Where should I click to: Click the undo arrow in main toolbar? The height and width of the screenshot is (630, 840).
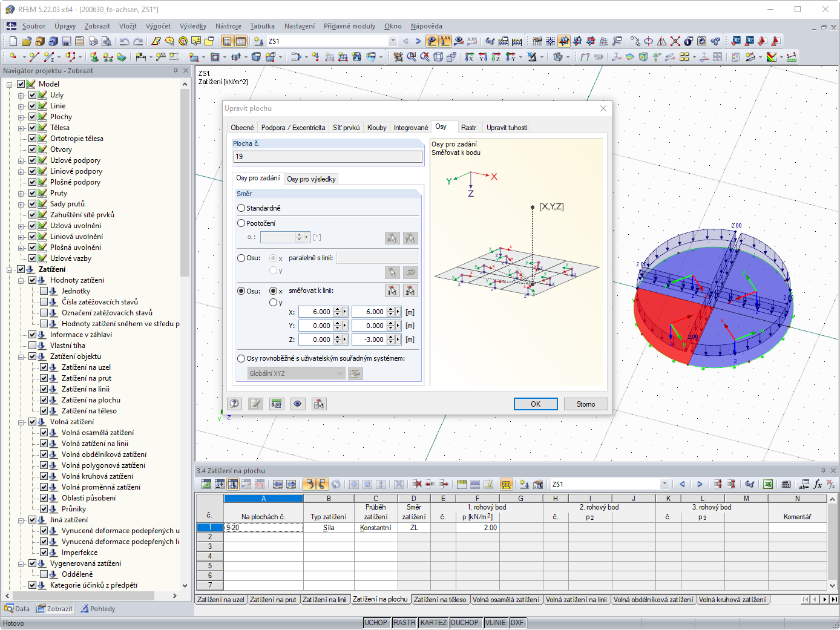point(124,41)
